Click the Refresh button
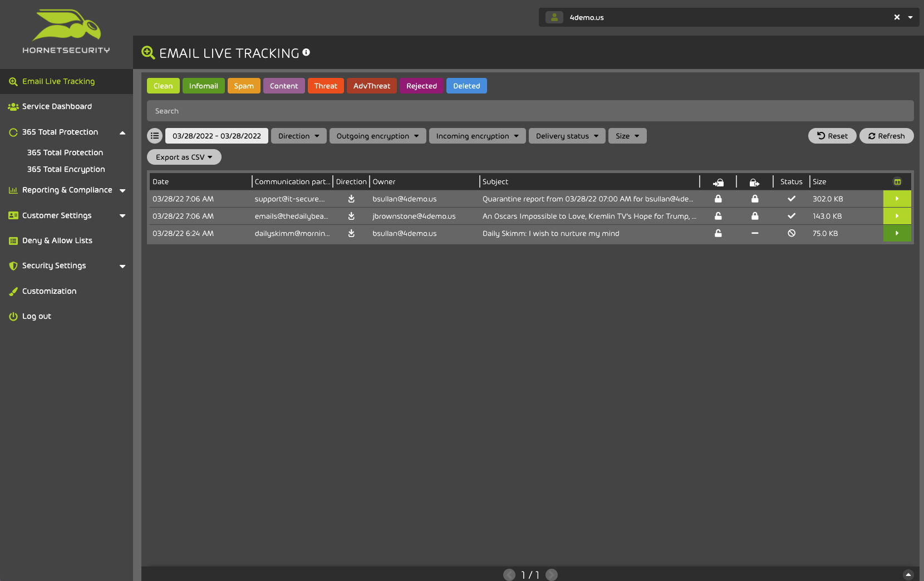This screenshot has height=581, width=924. click(886, 135)
